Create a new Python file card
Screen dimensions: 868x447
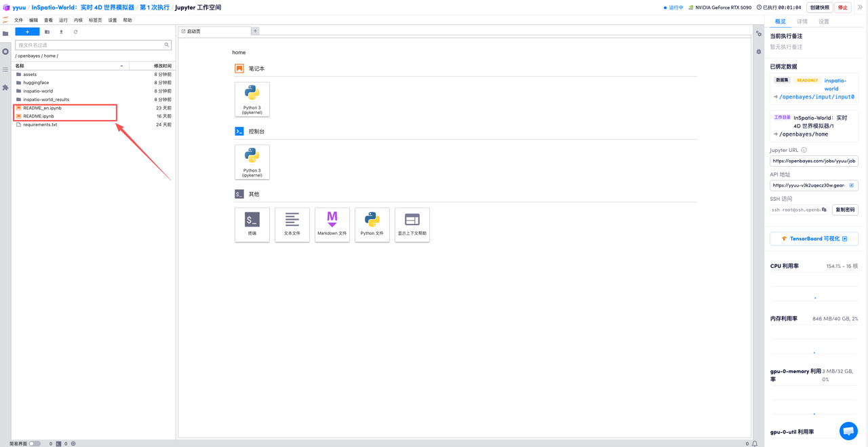(x=372, y=225)
